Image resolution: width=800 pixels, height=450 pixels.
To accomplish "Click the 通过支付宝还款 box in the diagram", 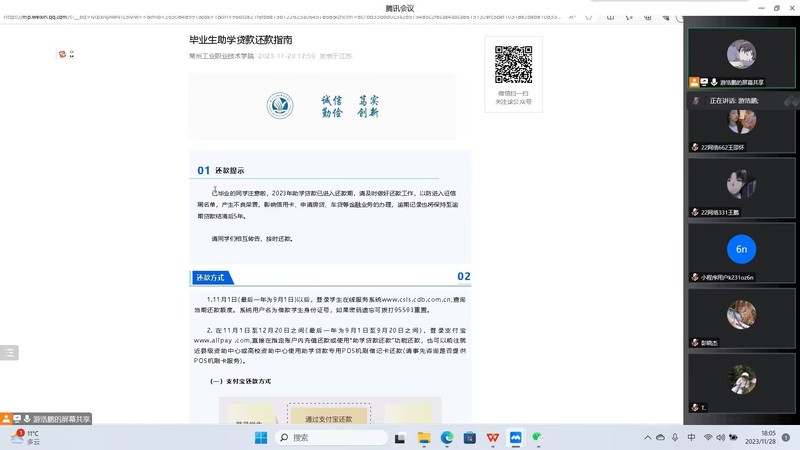I will click(329, 418).
